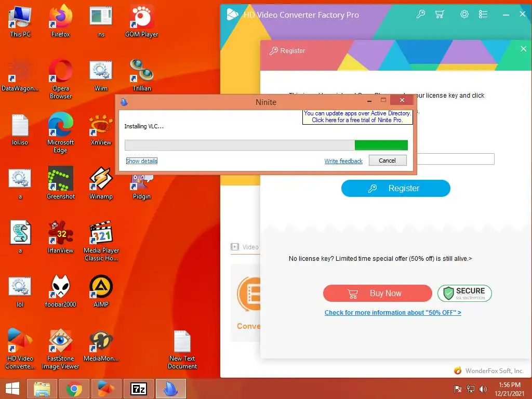
Task: Open the HD Video Converter desktop shortcut
Action: coord(20,349)
